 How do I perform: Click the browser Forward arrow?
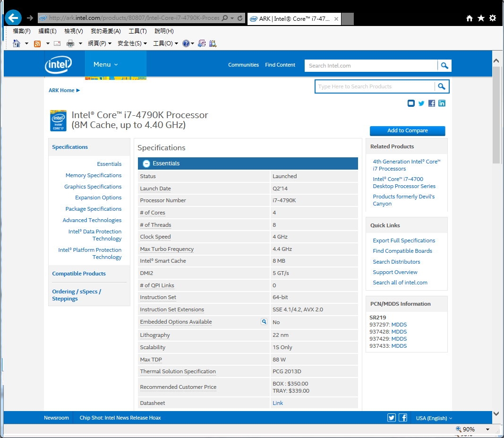[30, 18]
